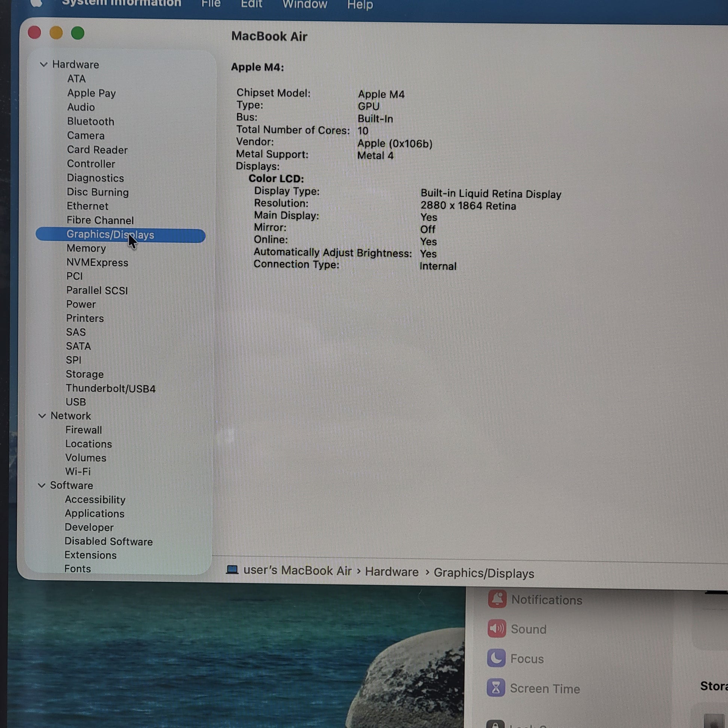Collapse the Software section

coord(42,485)
